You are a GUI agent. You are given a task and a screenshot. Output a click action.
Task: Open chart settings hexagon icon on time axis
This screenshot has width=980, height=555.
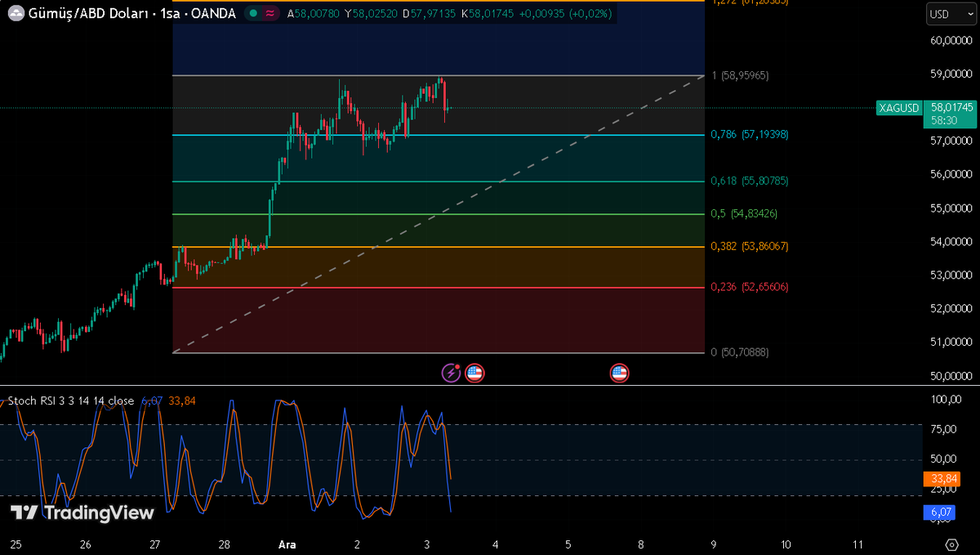(951, 544)
